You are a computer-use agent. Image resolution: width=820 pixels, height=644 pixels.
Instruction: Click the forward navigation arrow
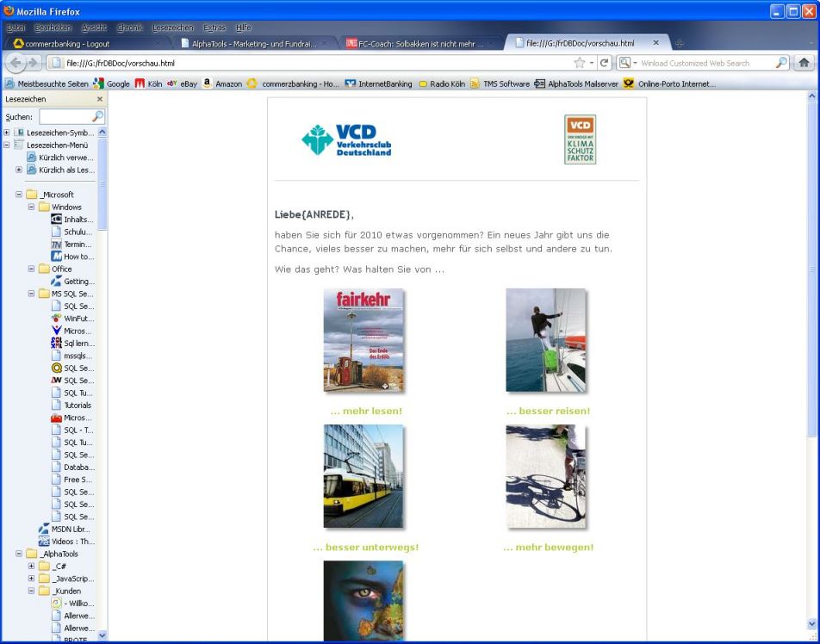33,63
